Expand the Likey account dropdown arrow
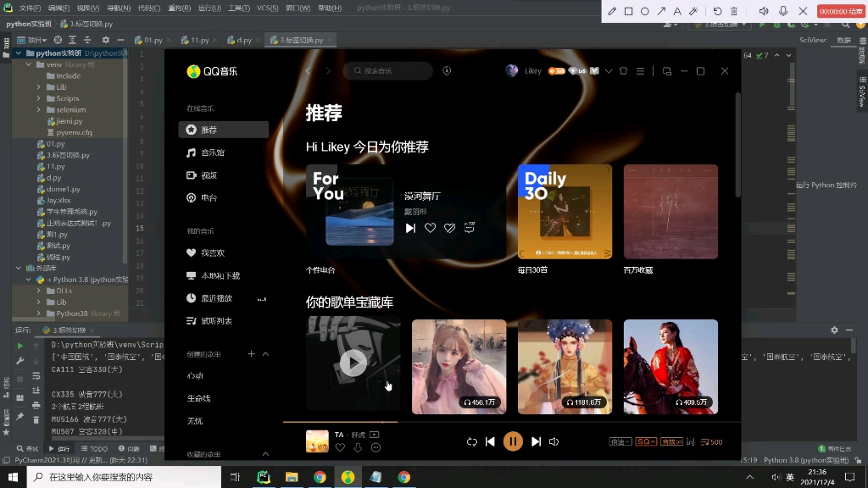Image resolution: width=868 pixels, height=488 pixels. (x=609, y=70)
